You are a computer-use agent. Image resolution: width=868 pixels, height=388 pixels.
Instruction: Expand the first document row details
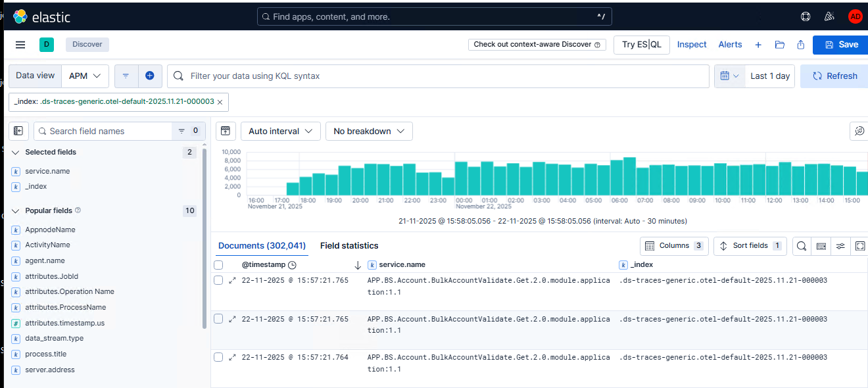pos(232,281)
